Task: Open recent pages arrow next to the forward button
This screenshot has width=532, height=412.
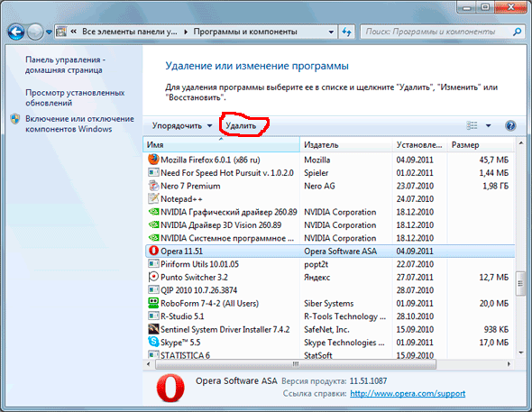Action: [49, 32]
